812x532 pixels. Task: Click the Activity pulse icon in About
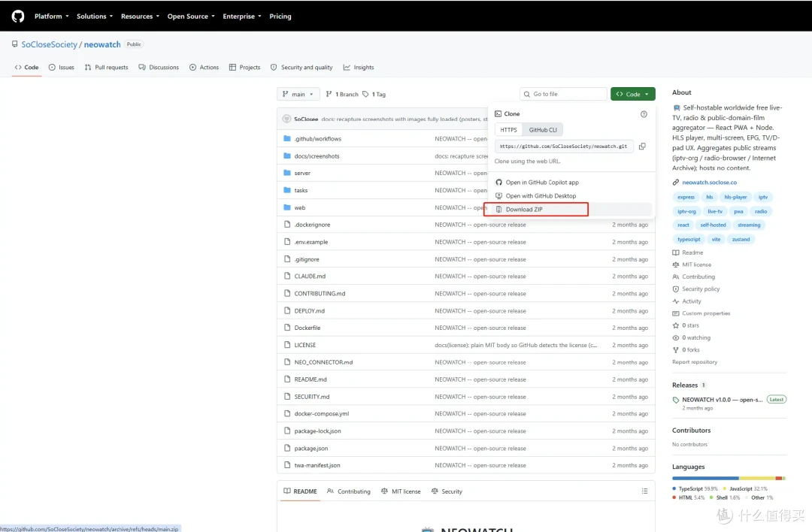pyautogui.click(x=676, y=301)
